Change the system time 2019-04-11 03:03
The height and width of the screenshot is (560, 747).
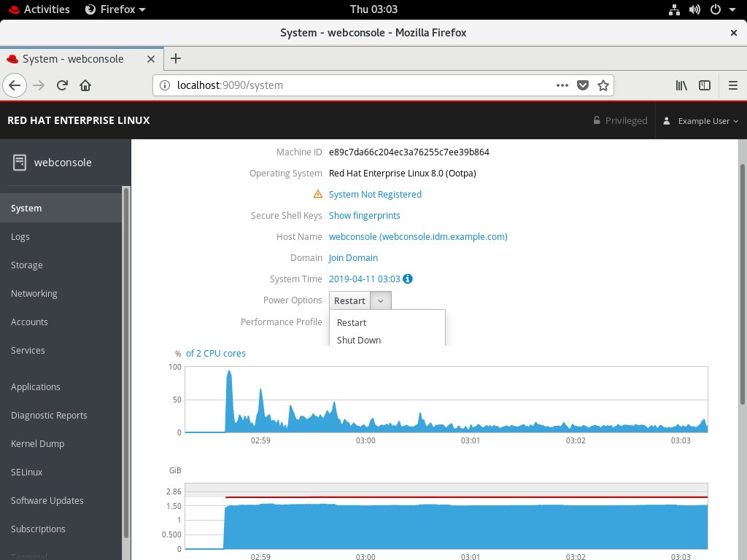(365, 279)
